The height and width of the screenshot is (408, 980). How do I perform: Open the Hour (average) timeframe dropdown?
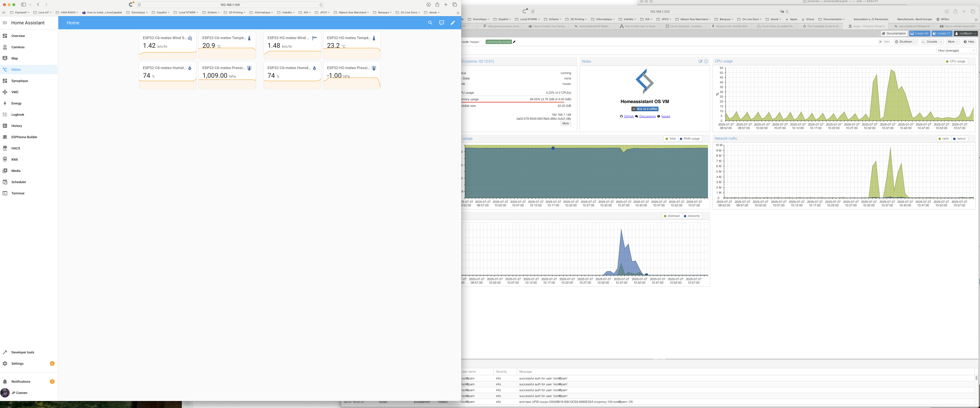pyautogui.click(x=956, y=51)
